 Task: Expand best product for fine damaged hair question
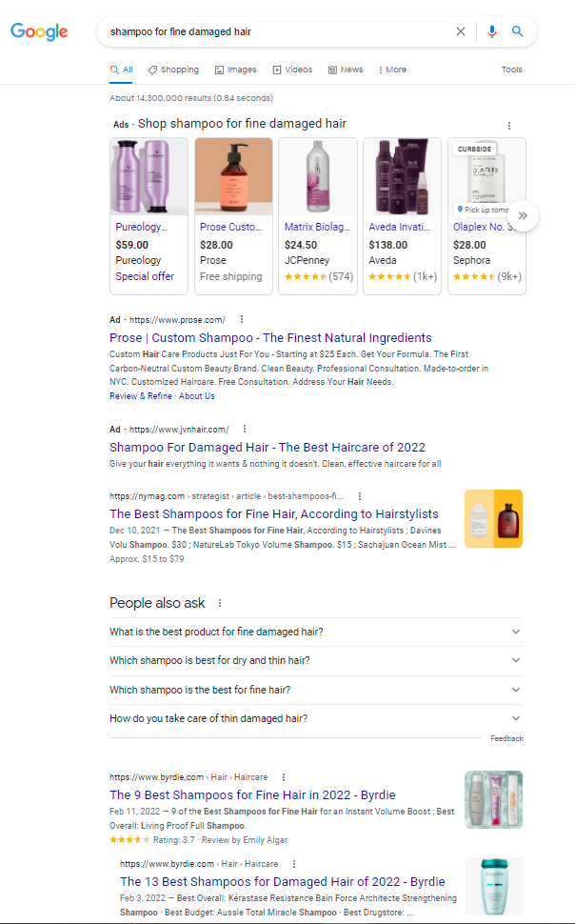point(316,632)
